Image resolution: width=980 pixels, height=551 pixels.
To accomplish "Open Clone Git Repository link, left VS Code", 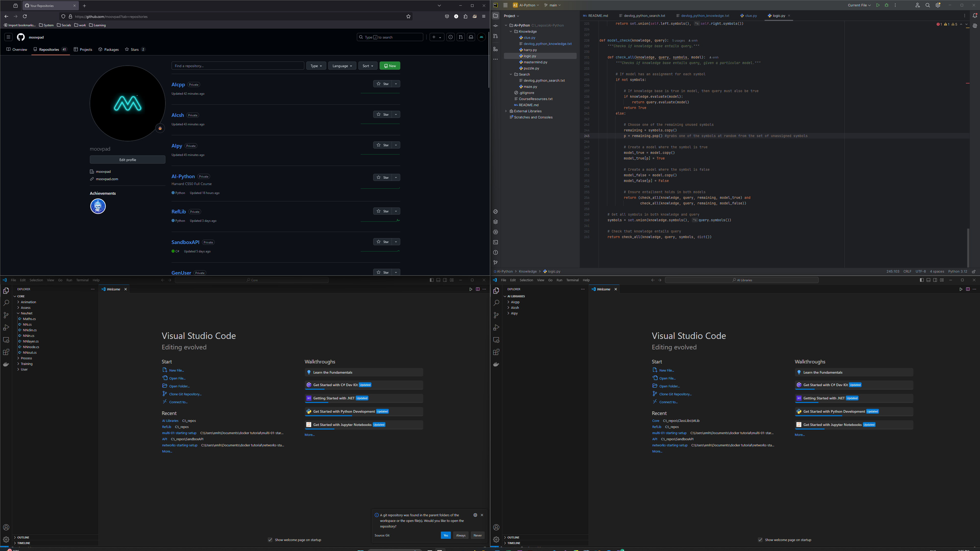I will point(185,394).
